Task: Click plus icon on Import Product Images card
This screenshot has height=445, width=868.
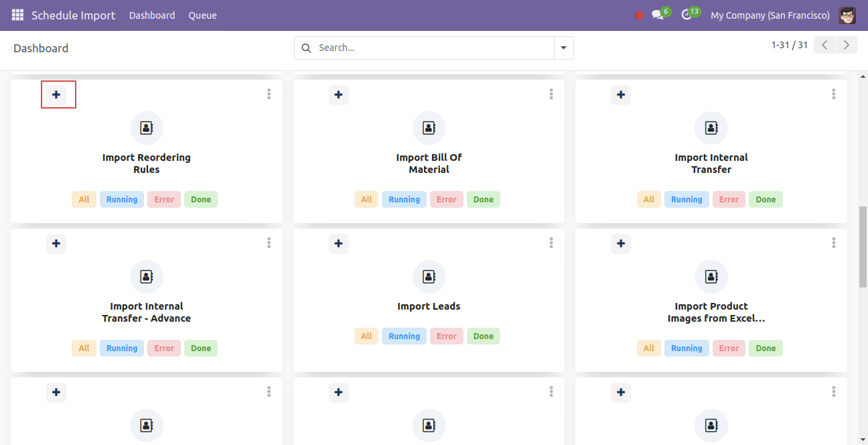Action: click(x=621, y=243)
